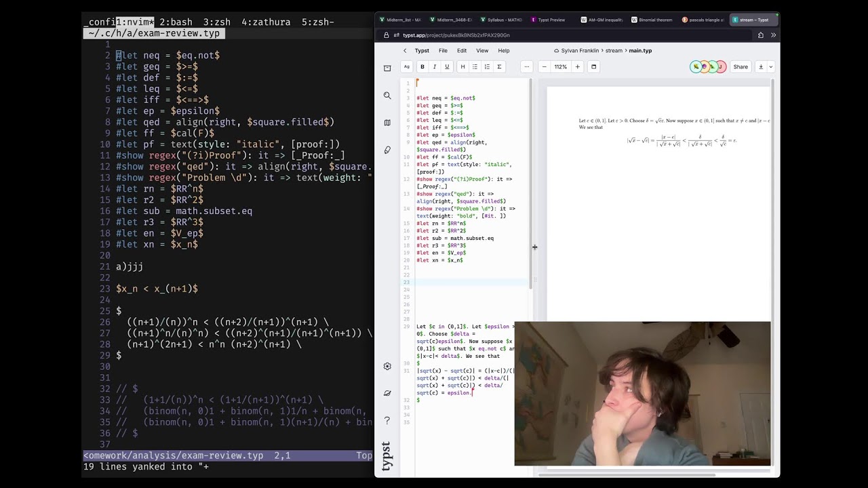This screenshot has height=488, width=868.
Task: Download the document with the download icon
Action: click(761, 66)
